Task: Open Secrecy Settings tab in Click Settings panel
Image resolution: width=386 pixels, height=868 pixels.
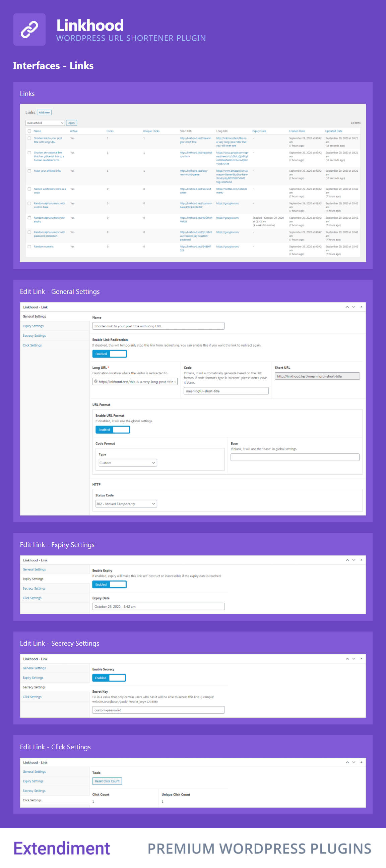Action: pos(34,791)
